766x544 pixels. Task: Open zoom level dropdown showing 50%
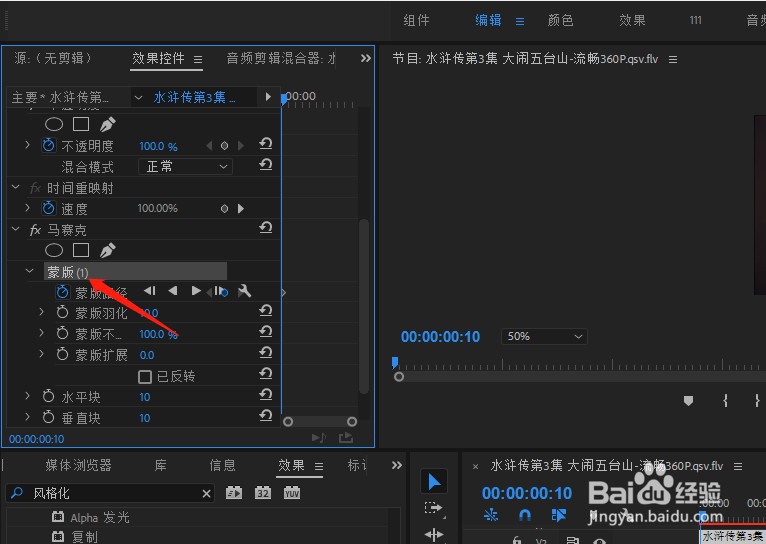click(x=544, y=336)
